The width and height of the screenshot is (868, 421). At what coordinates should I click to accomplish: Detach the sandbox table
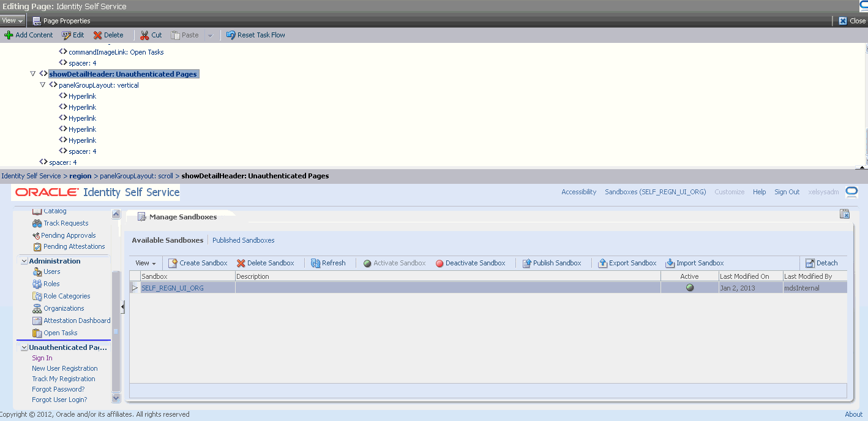click(x=821, y=263)
